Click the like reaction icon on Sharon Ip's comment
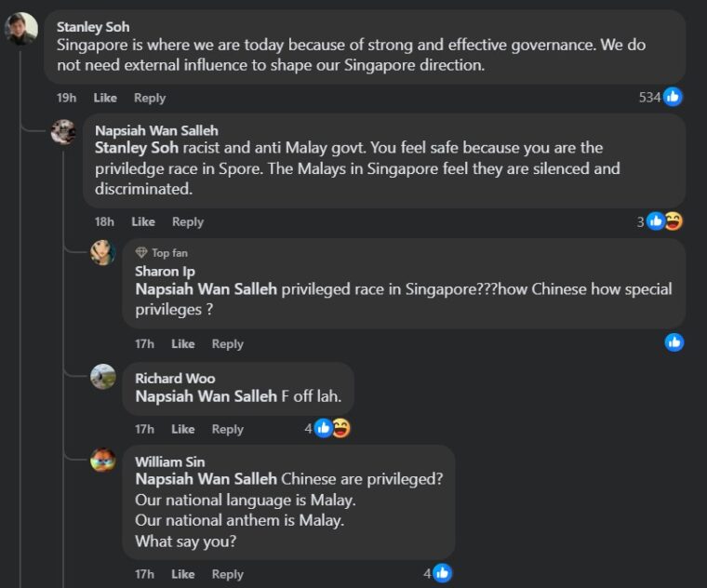Viewport: 707px width, 588px height. tap(674, 342)
